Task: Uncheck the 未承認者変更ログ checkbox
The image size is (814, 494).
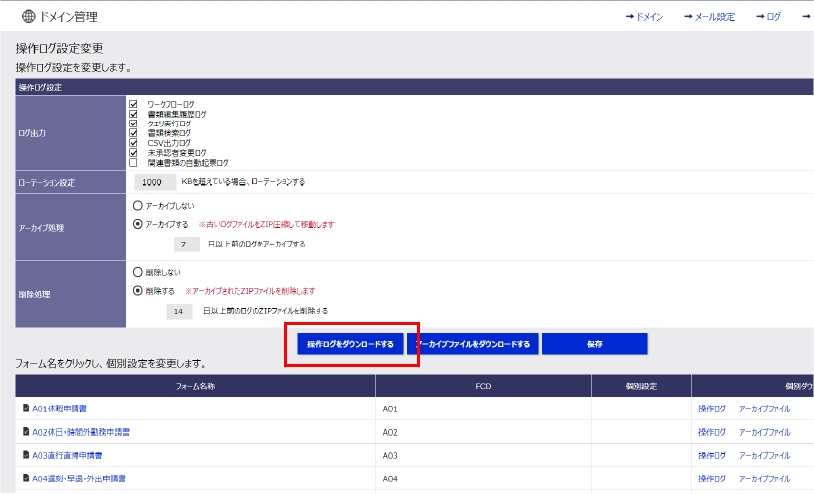Action: point(134,152)
